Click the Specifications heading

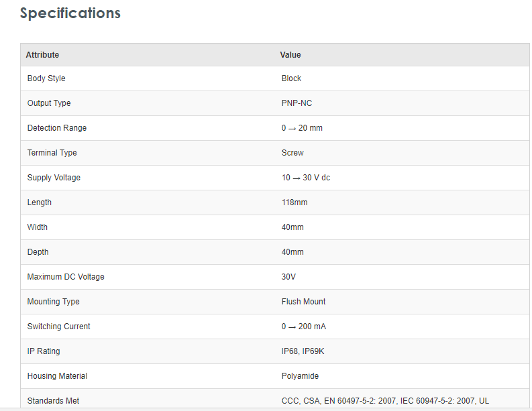(x=70, y=13)
